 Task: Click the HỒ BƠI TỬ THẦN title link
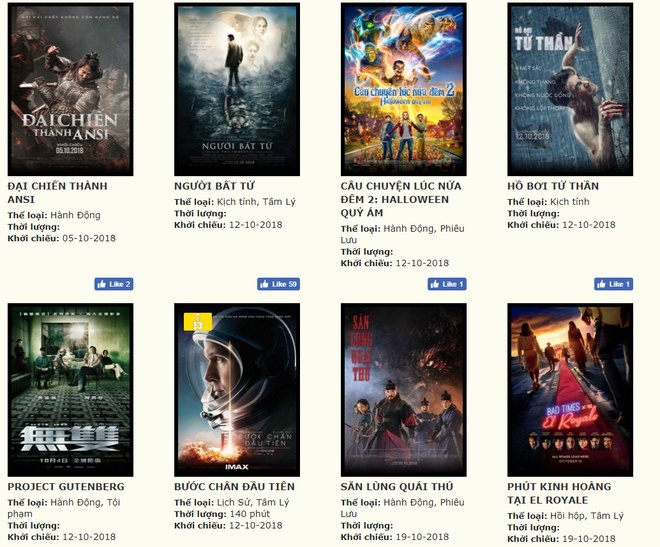(553, 186)
